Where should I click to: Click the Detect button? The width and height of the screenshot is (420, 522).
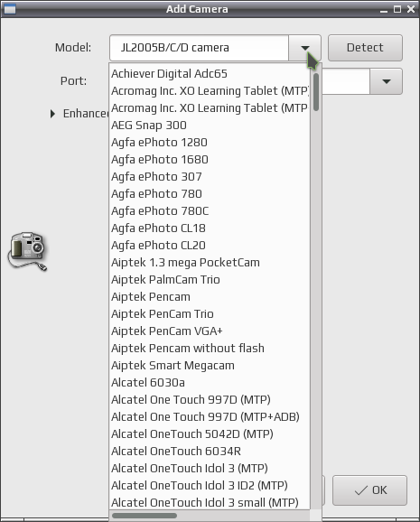coord(365,48)
